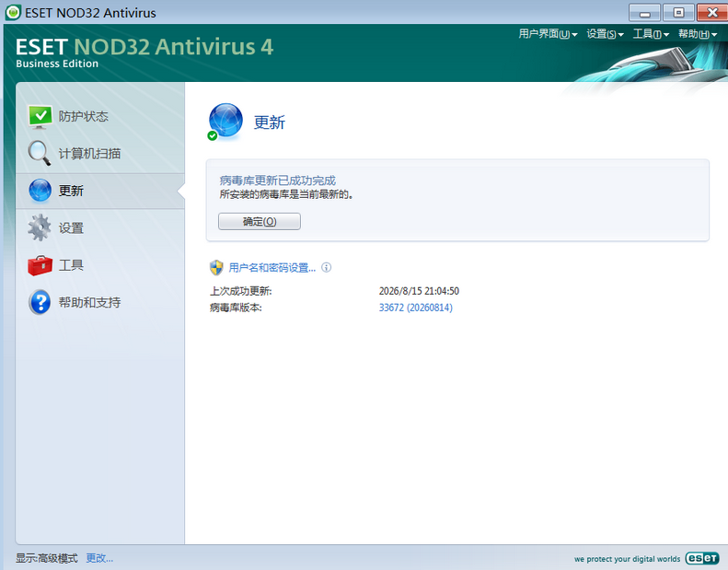The image size is (728, 570).
Task: Click the green checkmark monitor icon for 防护状态
Action: (x=40, y=117)
